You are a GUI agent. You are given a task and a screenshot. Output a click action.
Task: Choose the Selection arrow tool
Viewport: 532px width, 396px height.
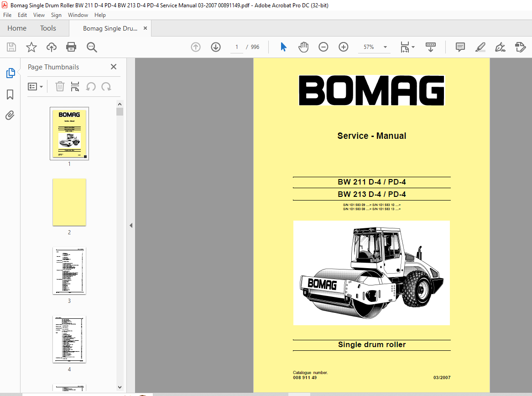(284, 47)
